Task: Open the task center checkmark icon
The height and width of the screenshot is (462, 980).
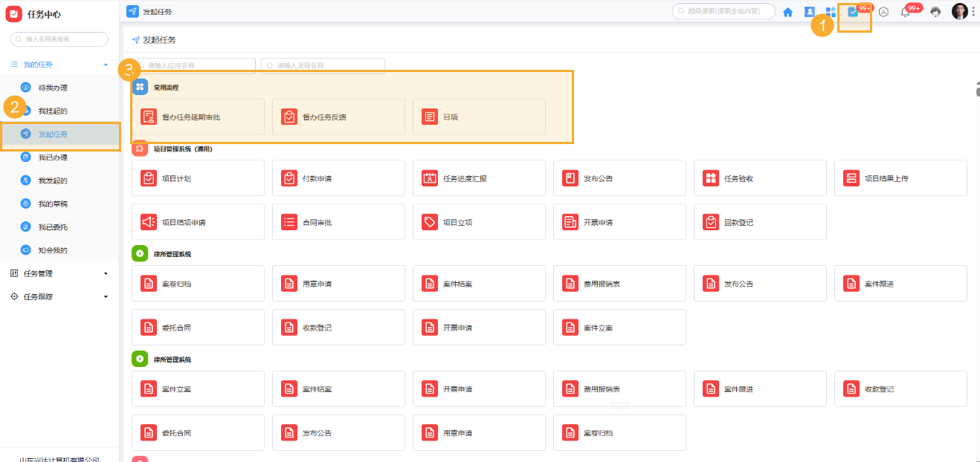Action: click(853, 12)
